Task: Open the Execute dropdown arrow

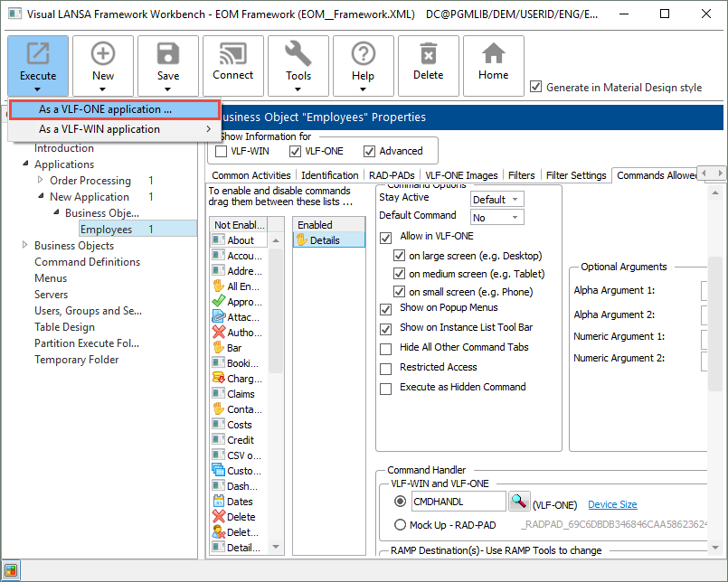Action: click(x=38, y=89)
